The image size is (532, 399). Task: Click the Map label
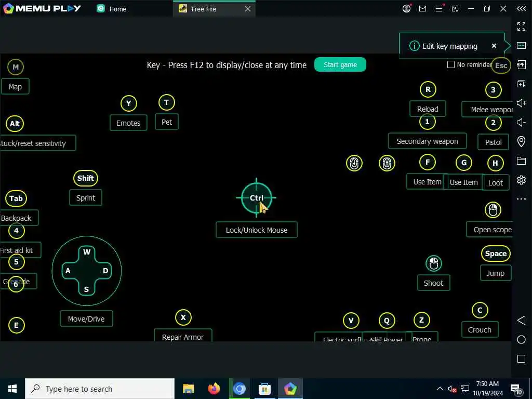click(x=15, y=87)
